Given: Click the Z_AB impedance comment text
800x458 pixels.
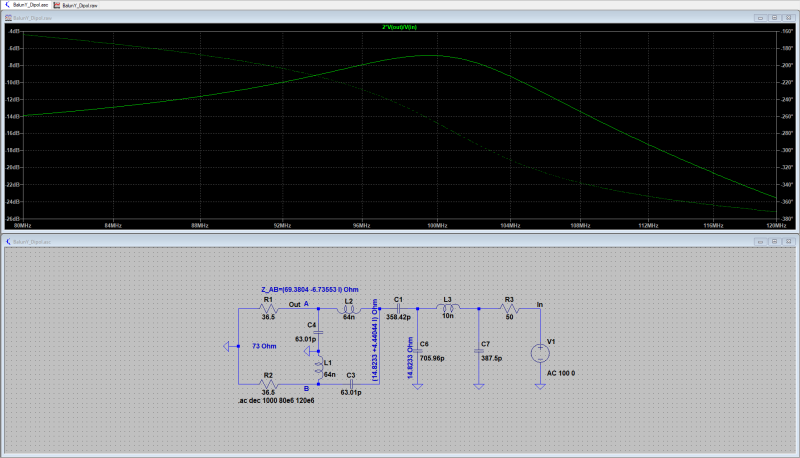Looking at the screenshot, I should point(310,289).
